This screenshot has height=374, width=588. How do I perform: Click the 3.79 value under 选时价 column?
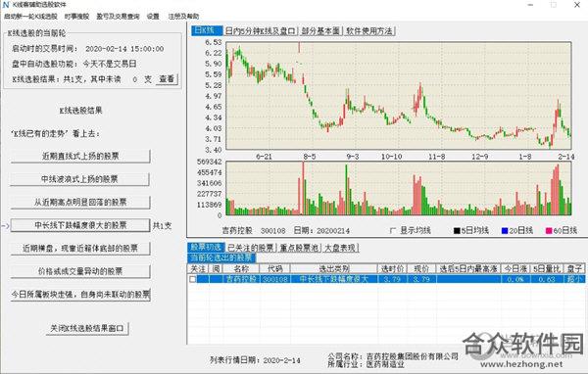click(x=392, y=279)
